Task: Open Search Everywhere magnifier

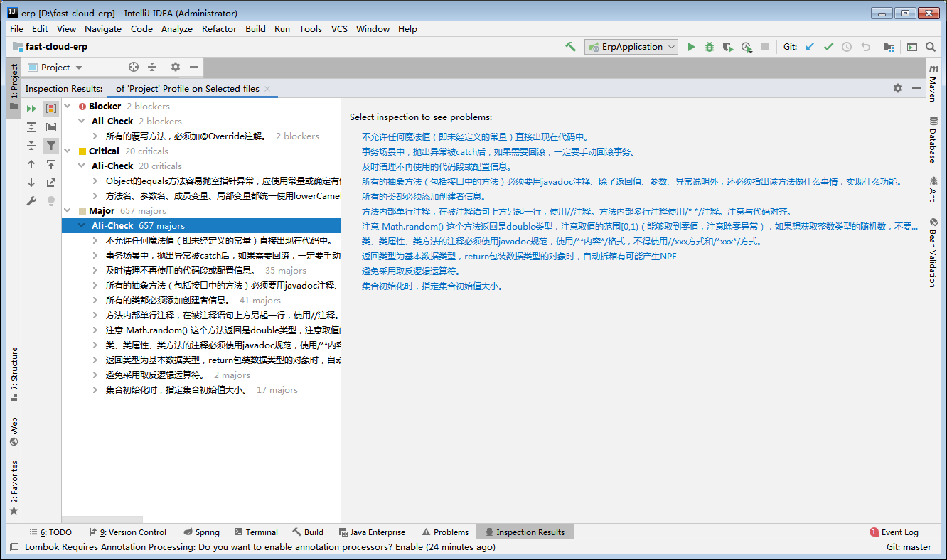Action: (931, 47)
